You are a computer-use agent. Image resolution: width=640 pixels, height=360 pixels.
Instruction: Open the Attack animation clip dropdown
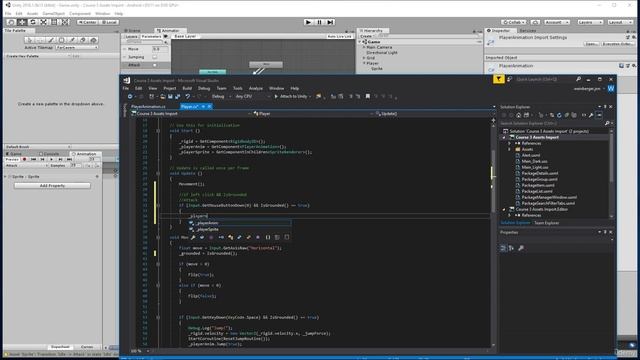pyautogui.click(x=26, y=165)
